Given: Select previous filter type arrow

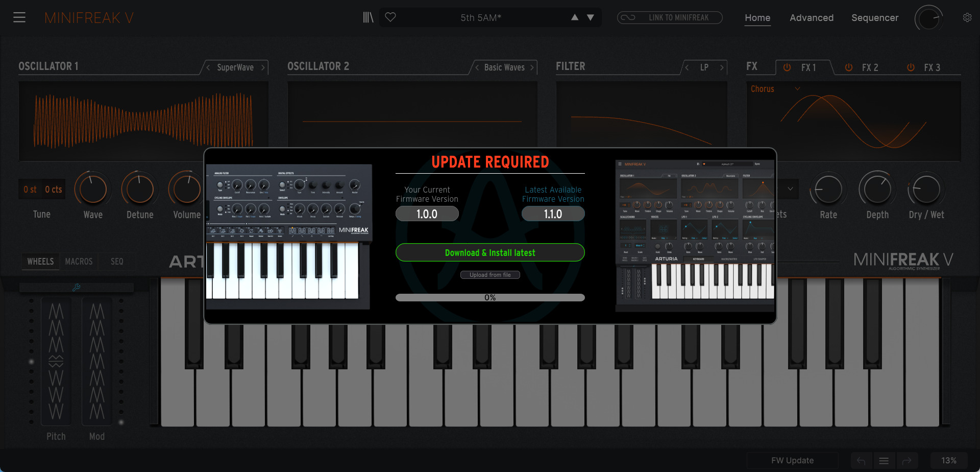Looking at the screenshot, I should [687, 67].
